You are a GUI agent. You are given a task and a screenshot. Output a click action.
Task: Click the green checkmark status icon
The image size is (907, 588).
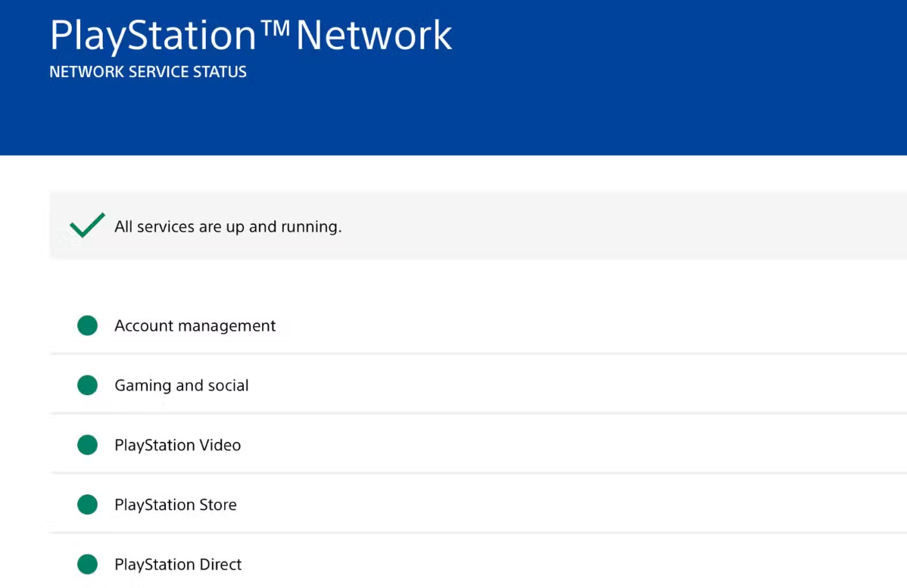[x=87, y=225]
